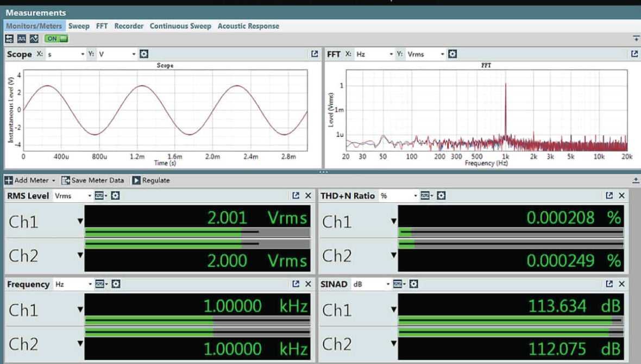Open the Scope Y-axis unit dropdown

coord(134,54)
